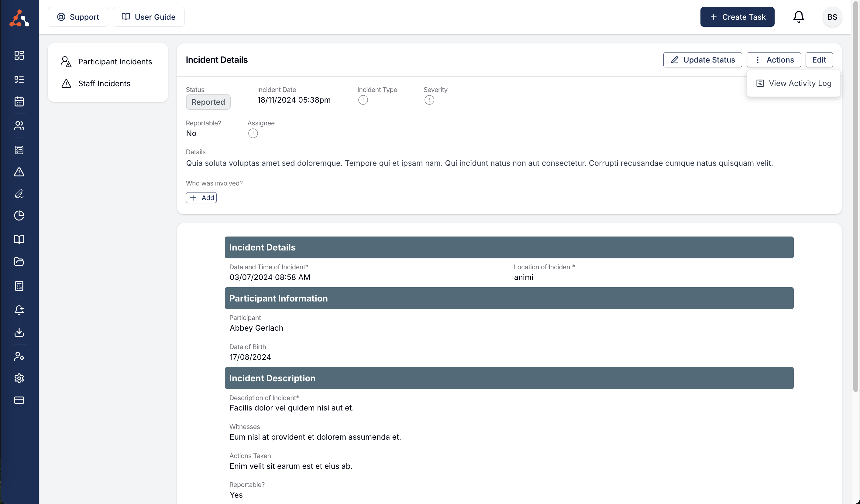860x504 pixels.
Task: Click the Edit button
Action: pos(819,60)
